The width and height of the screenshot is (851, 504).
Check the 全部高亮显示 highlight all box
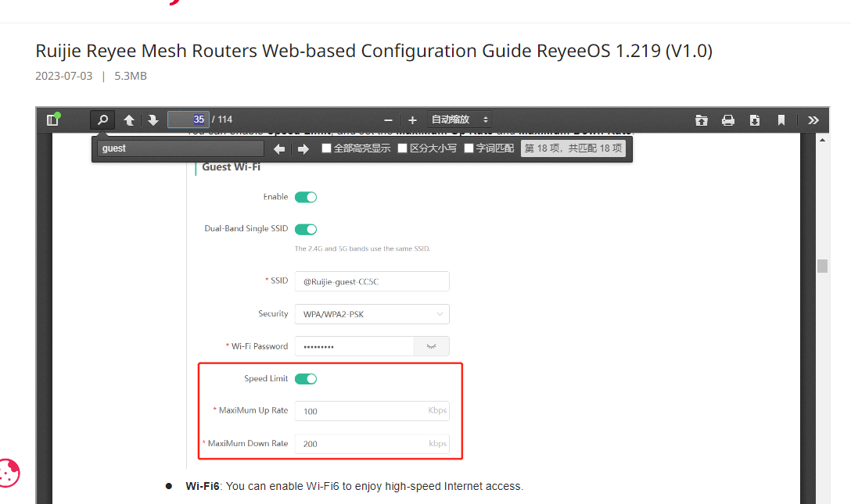326,148
